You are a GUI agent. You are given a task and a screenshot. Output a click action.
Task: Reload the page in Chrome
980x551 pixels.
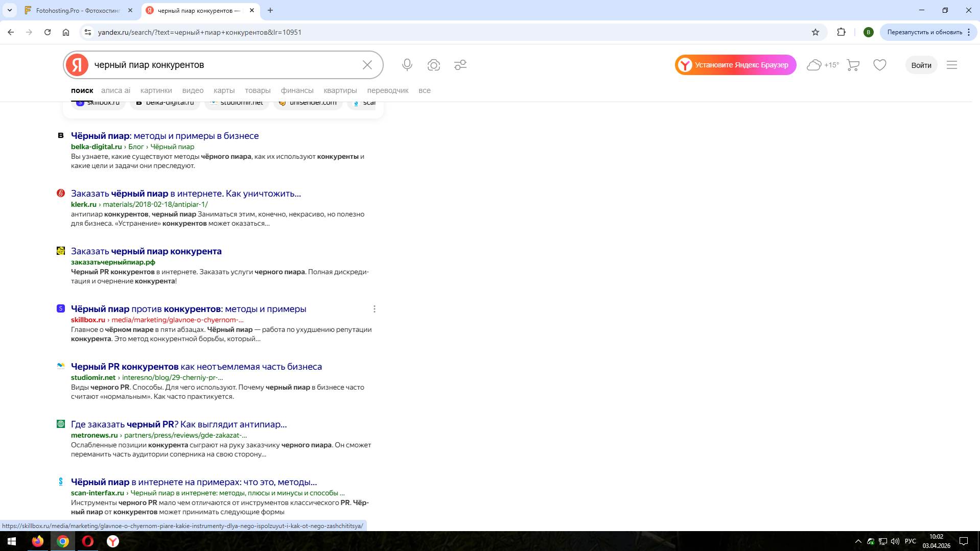click(48, 32)
